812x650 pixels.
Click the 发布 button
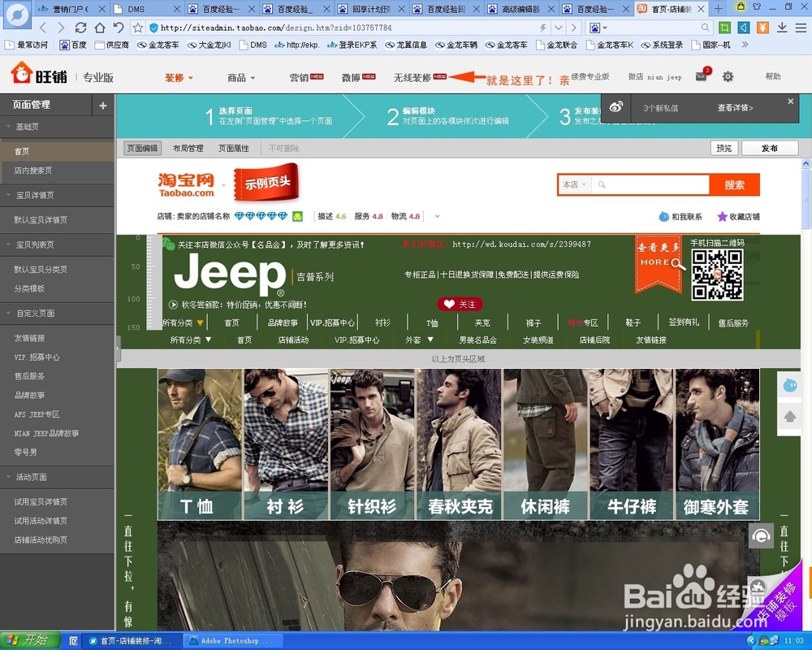770,148
